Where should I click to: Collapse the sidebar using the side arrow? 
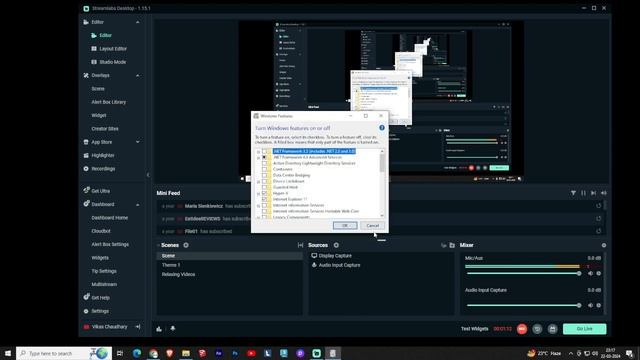(148, 175)
